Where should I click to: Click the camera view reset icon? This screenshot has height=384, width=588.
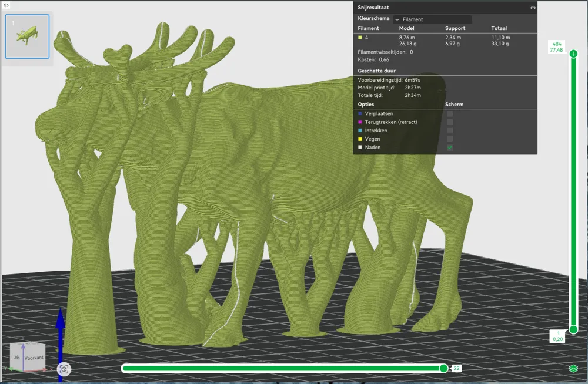64,369
